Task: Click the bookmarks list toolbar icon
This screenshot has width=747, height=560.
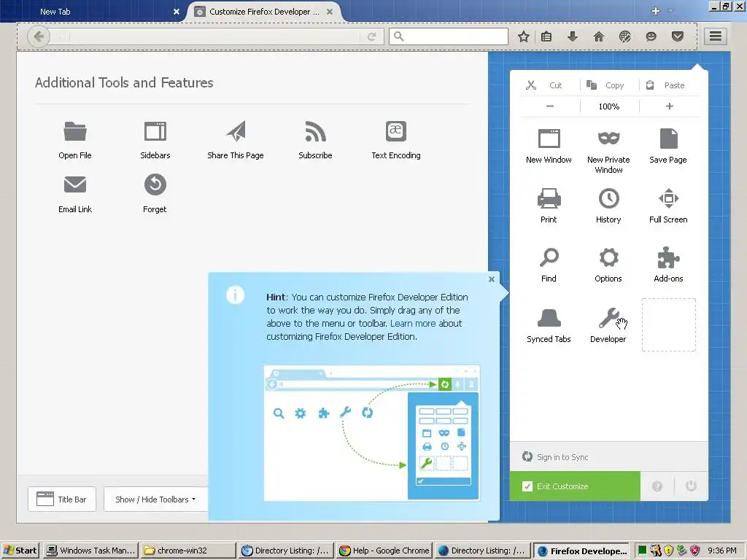Action: click(x=546, y=36)
